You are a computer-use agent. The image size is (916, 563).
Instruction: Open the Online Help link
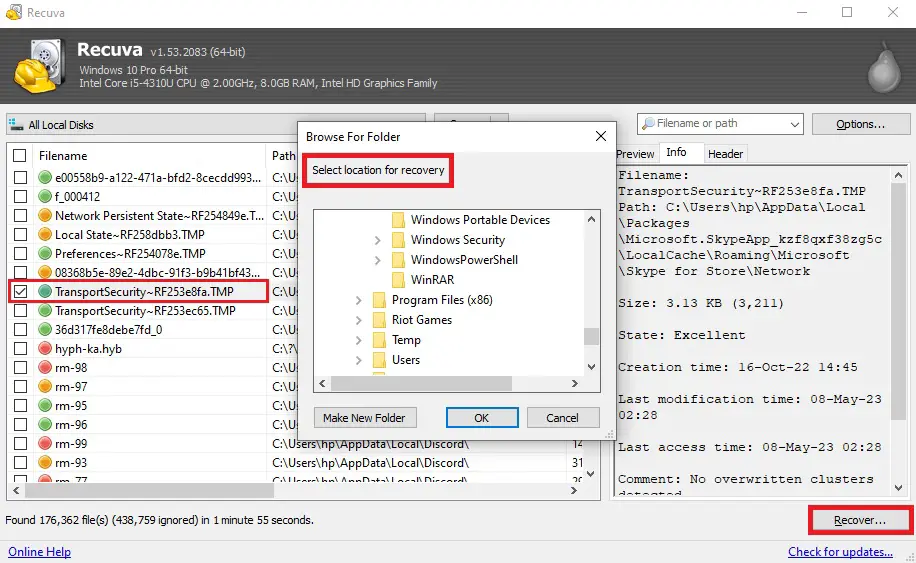39,552
